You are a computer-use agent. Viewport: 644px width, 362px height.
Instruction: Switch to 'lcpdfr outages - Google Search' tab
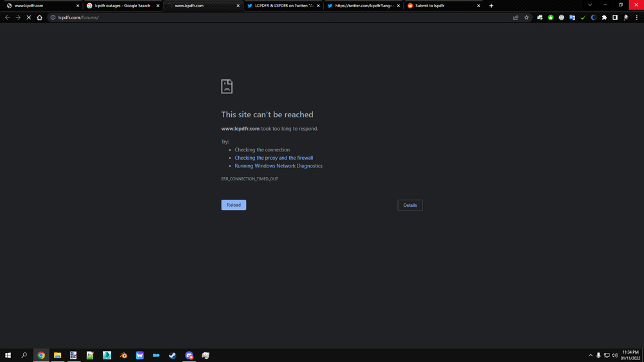pos(122,6)
